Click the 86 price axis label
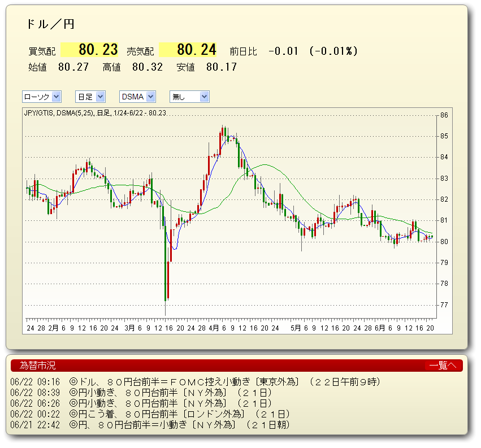 (444, 115)
